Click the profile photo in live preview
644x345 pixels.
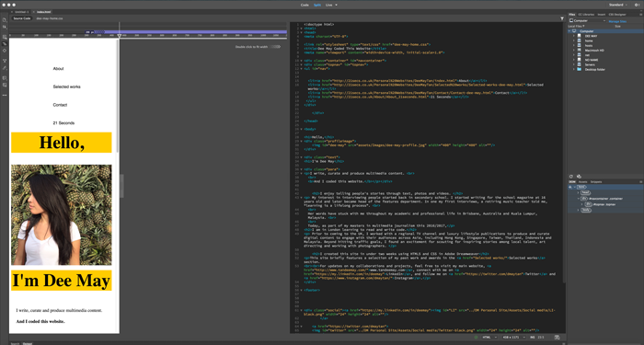[62, 214]
